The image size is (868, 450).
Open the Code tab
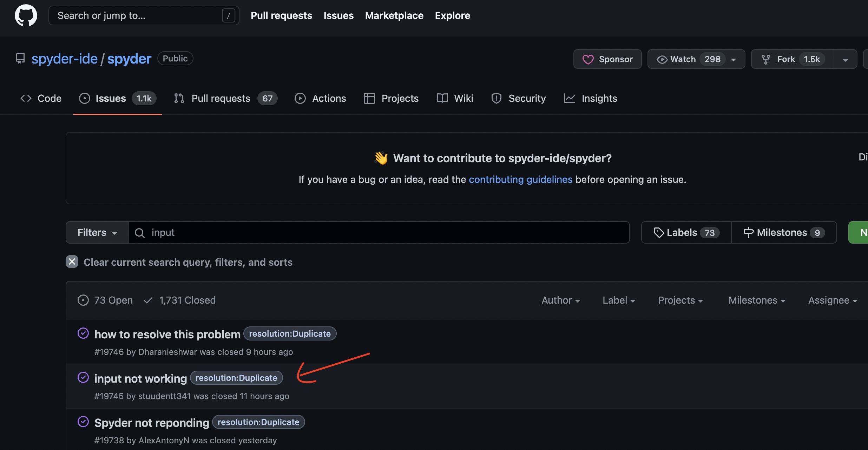[41, 98]
